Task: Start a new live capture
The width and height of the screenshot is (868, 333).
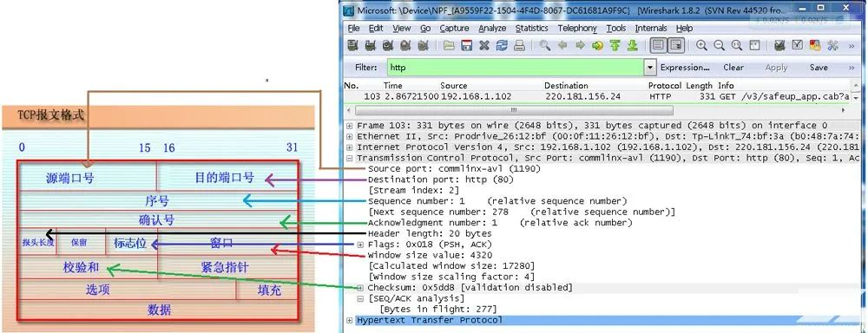Action: tap(388, 46)
